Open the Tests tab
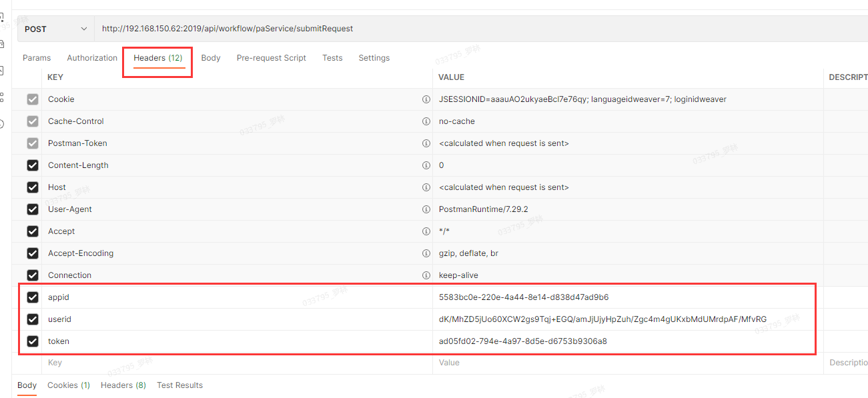The image size is (868, 398). coord(332,58)
